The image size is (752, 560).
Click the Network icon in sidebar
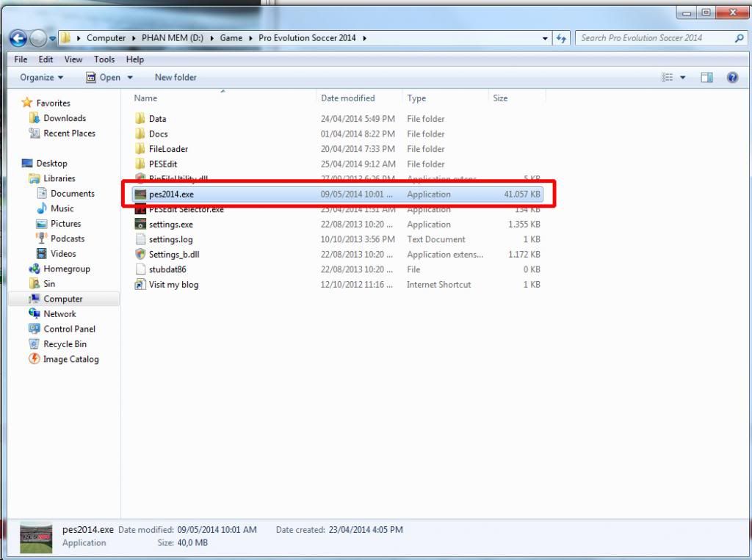click(x=34, y=313)
